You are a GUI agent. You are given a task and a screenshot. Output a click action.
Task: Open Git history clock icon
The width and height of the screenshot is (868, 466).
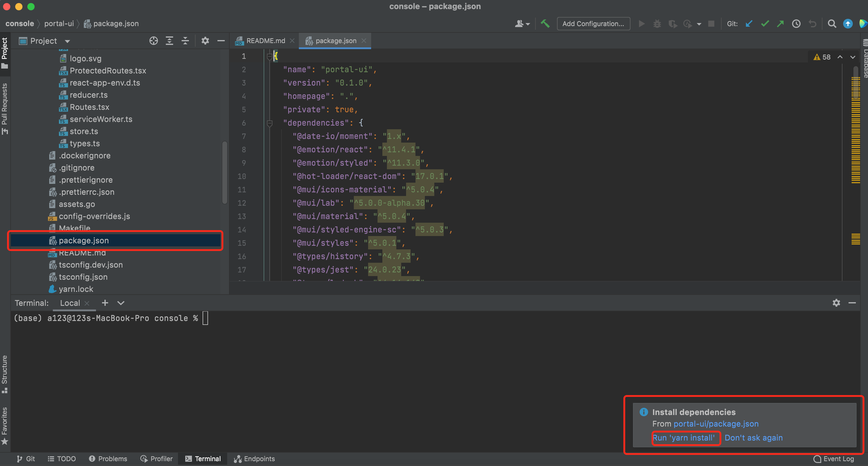tap(796, 24)
